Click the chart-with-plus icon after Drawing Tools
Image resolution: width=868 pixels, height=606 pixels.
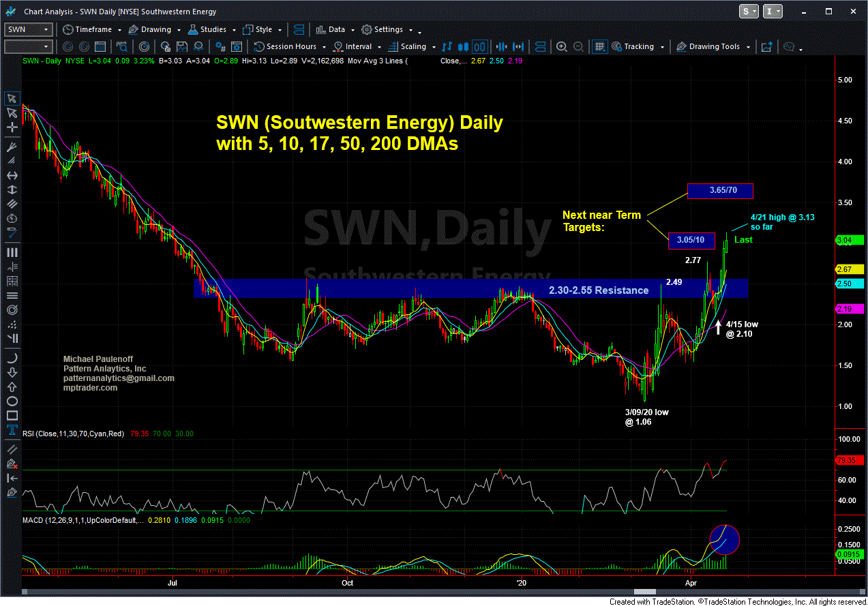pyautogui.click(x=766, y=47)
